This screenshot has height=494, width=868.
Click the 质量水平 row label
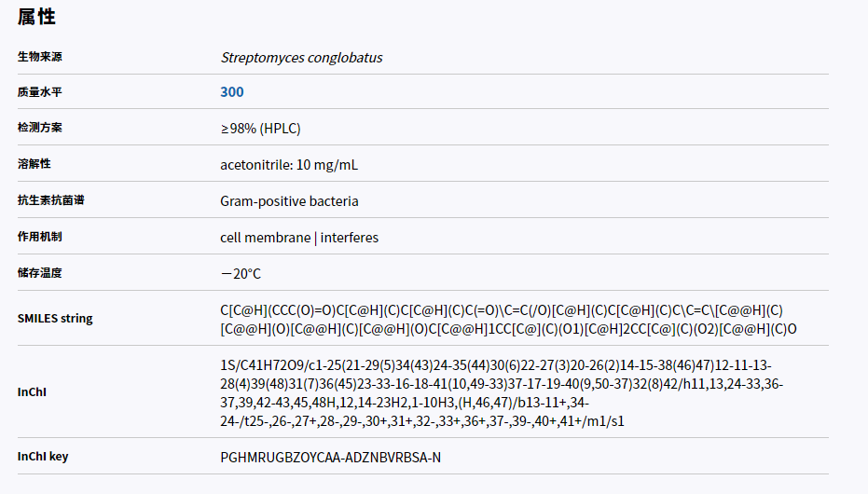(x=40, y=92)
